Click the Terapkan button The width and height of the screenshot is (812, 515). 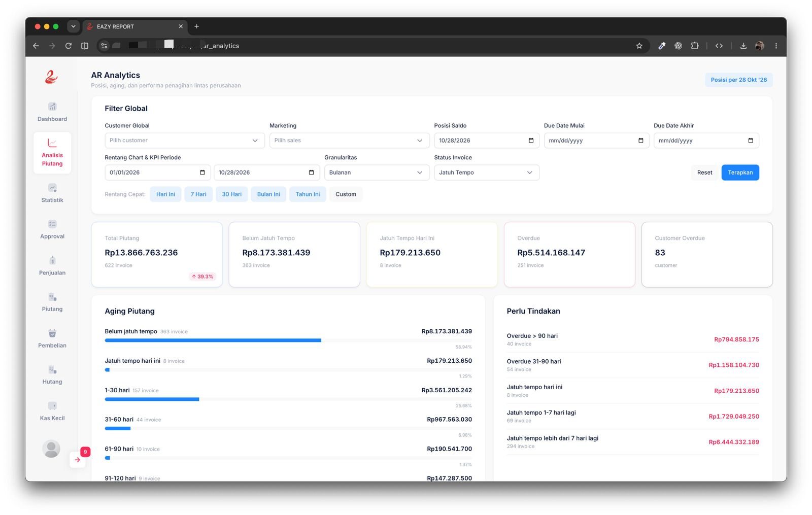740,173
